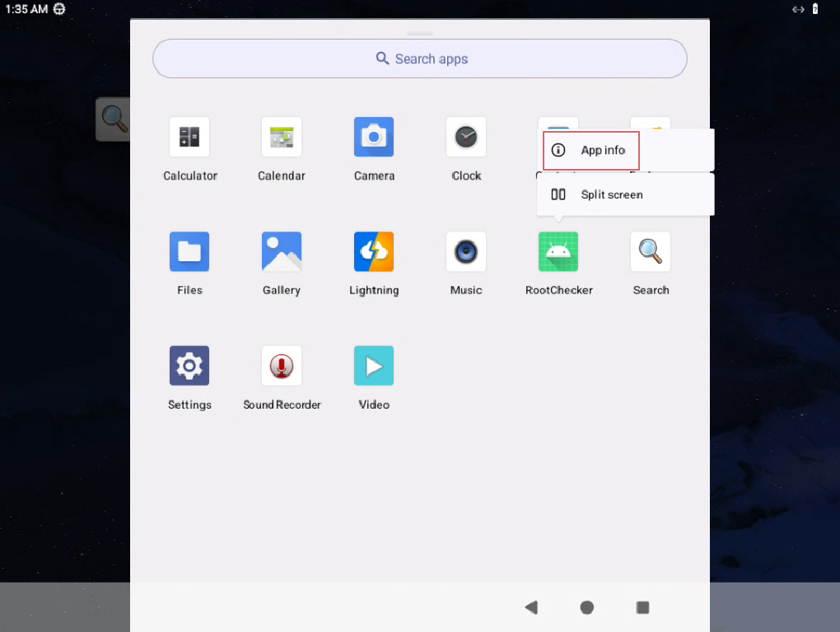This screenshot has width=840, height=632.
Task: Open the Camera app icon
Action: (374, 138)
